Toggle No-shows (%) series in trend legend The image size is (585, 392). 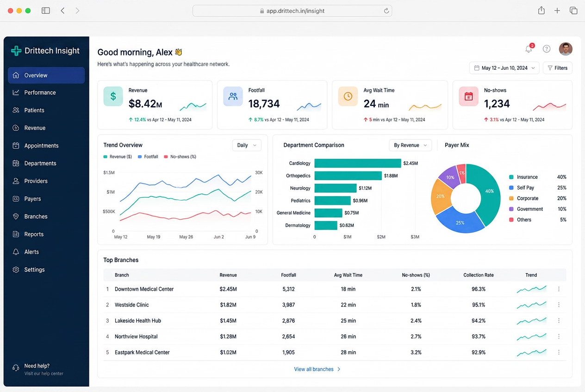(x=180, y=157)
